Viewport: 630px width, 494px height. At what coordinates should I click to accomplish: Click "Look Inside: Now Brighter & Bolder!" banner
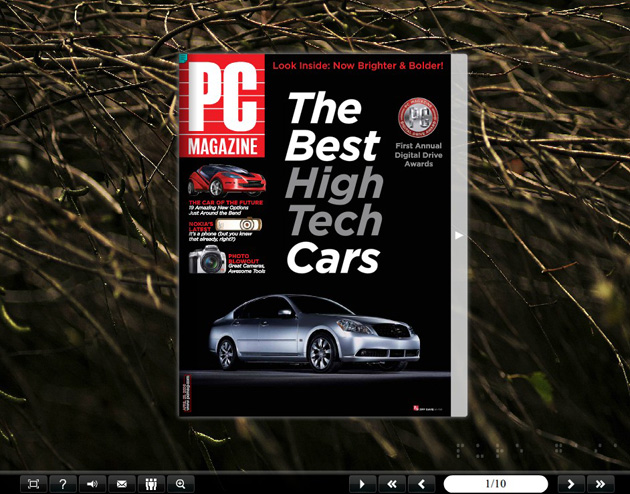pos(358,65)
